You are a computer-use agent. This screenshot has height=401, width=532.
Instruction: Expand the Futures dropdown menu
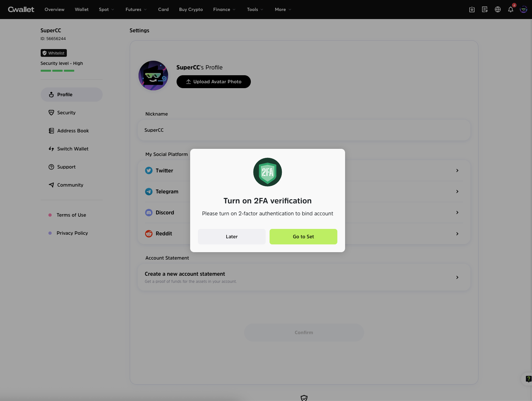136,9
